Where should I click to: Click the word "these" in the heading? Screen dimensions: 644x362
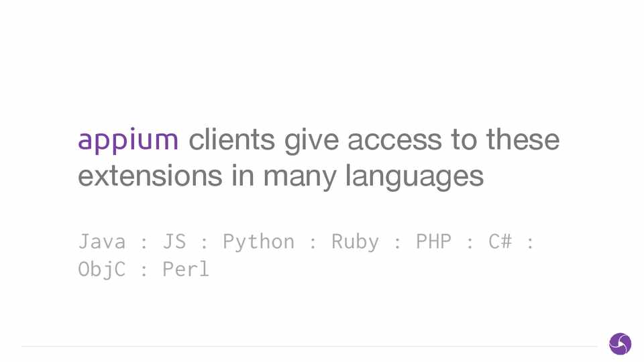point(523,140)
